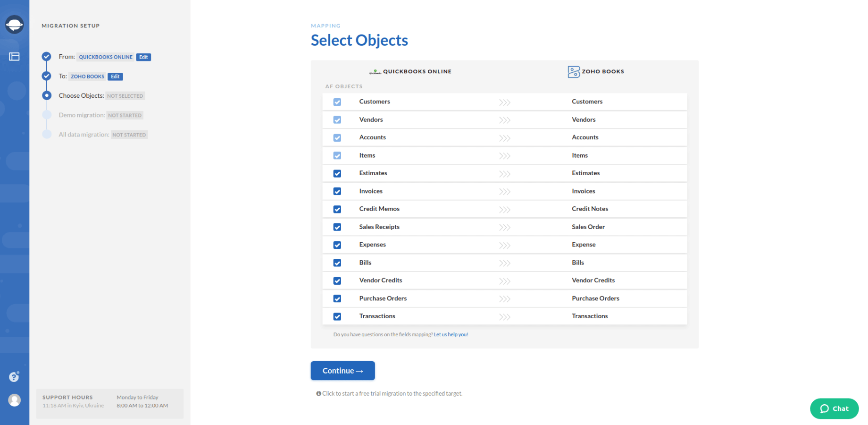Select the Demo migration step
Viewport: 868px width, 425px height.
(x=82, y=115)
